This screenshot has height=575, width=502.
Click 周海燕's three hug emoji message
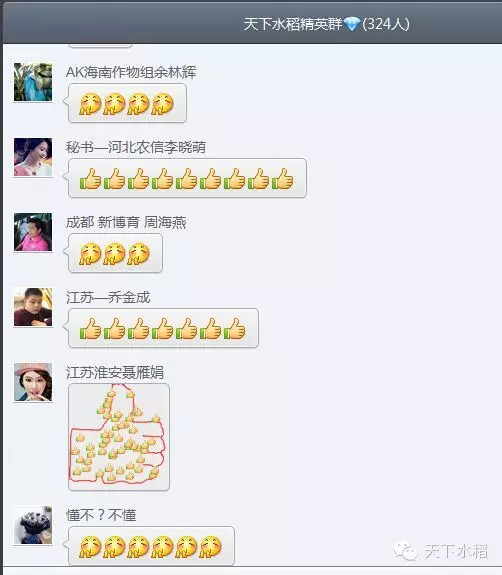[x=115, y=253]
